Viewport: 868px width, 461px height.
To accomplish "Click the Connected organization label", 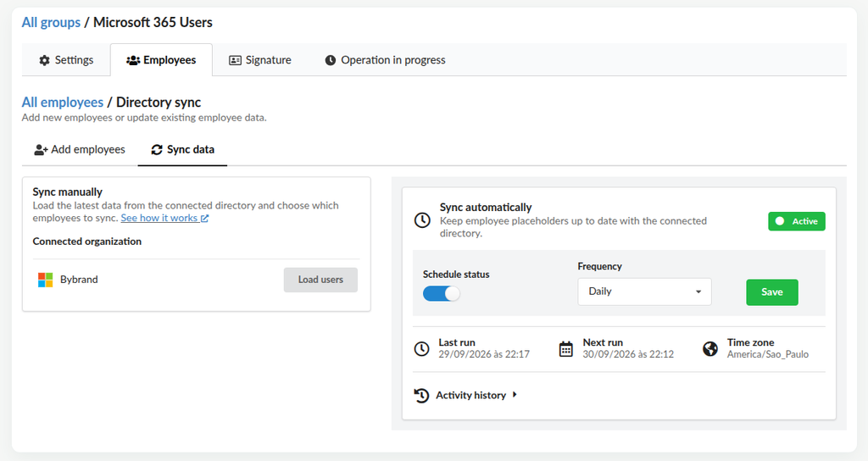I will [87, 242].
